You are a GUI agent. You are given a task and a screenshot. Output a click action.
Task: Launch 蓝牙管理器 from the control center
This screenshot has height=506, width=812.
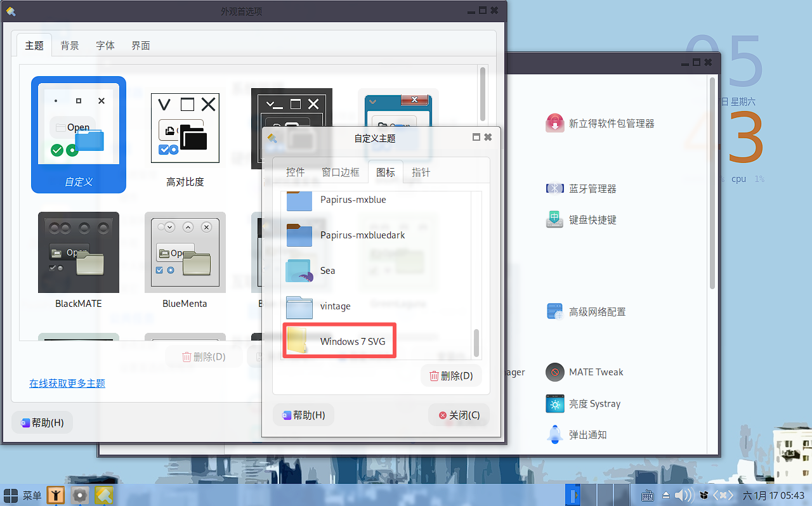[581, 189]
